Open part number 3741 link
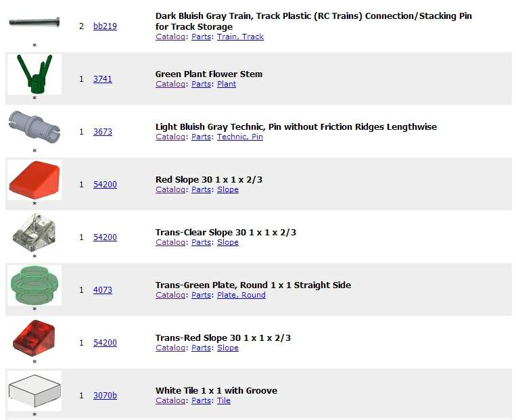Screen dimensions: 516x420 [x=103, y=79]
